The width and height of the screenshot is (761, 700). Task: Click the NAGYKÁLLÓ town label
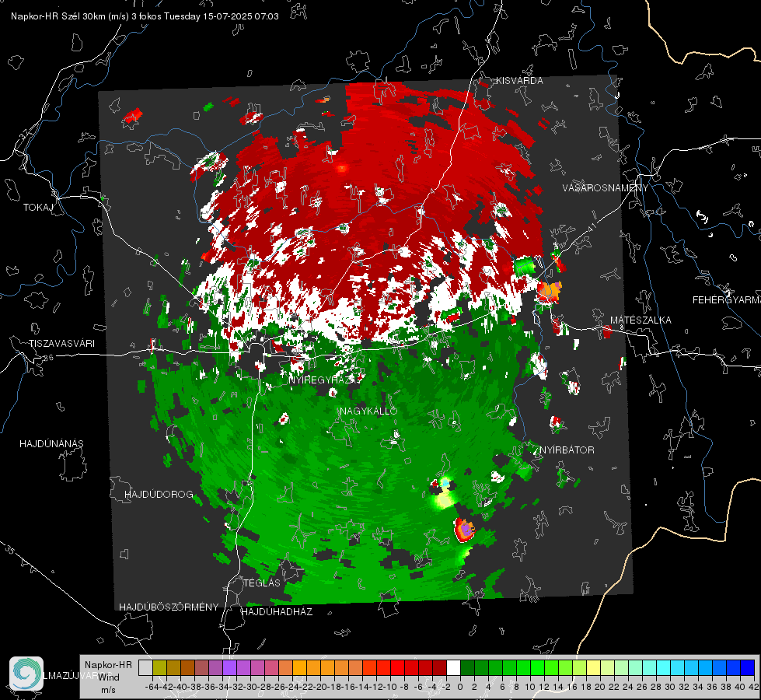(x=368, y=411)
